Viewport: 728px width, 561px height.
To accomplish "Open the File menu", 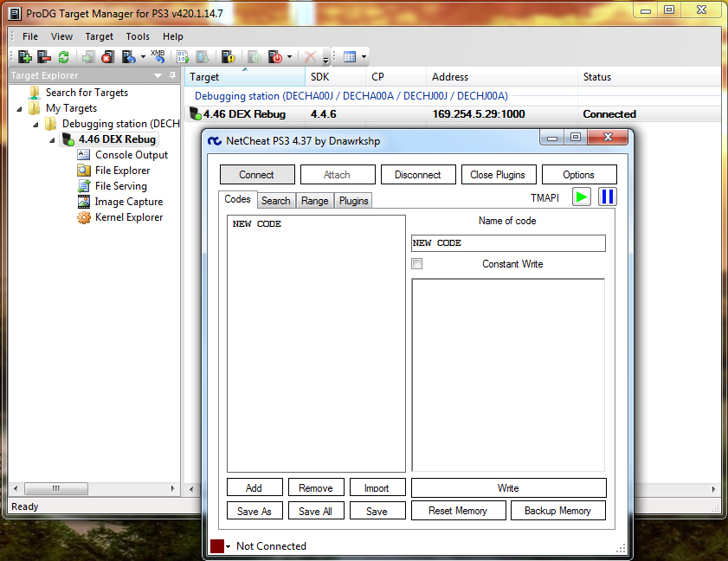I will tap(30, 36).
